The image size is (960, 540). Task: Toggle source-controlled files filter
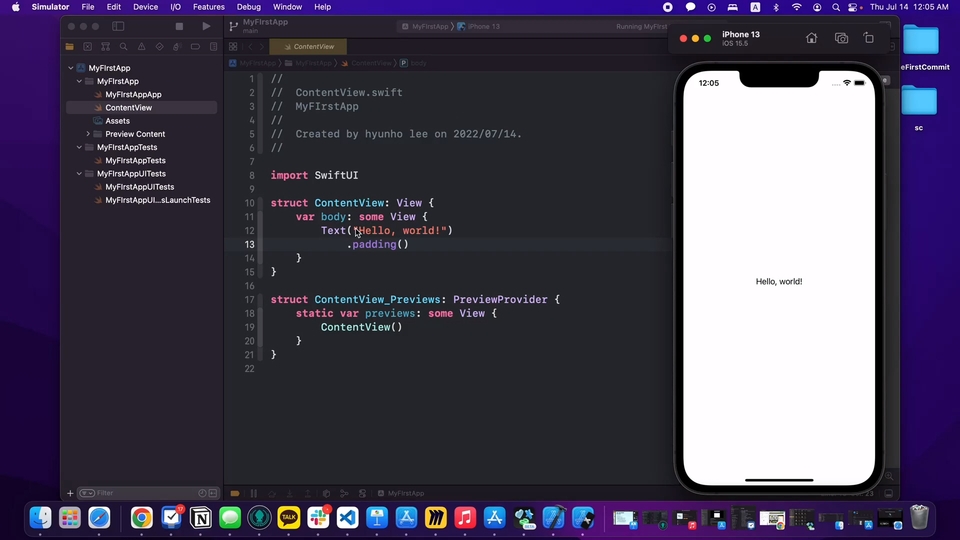[213, 493]
